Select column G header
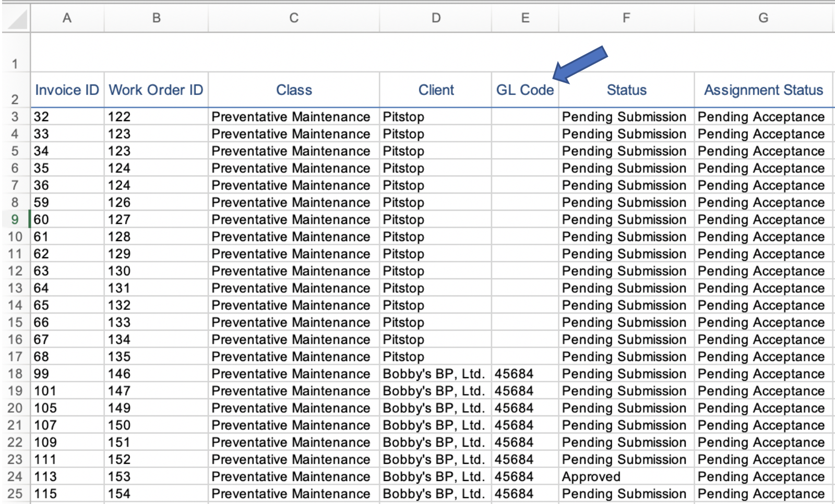The image size is (835, 504). pos(763,18)
